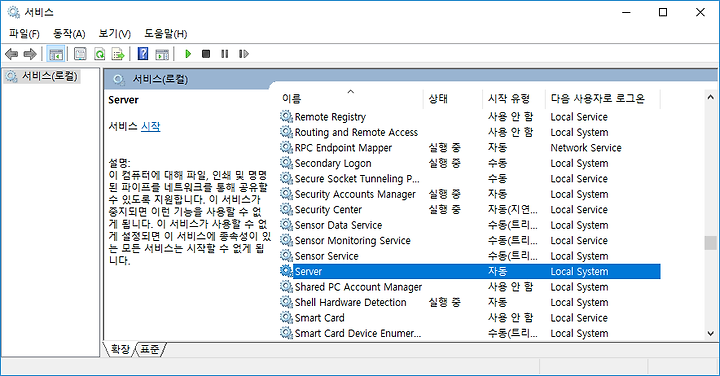Viewport: 720px width, 376px height.
Task: Sort by the 상태 column header
Action: pos(453,98)
